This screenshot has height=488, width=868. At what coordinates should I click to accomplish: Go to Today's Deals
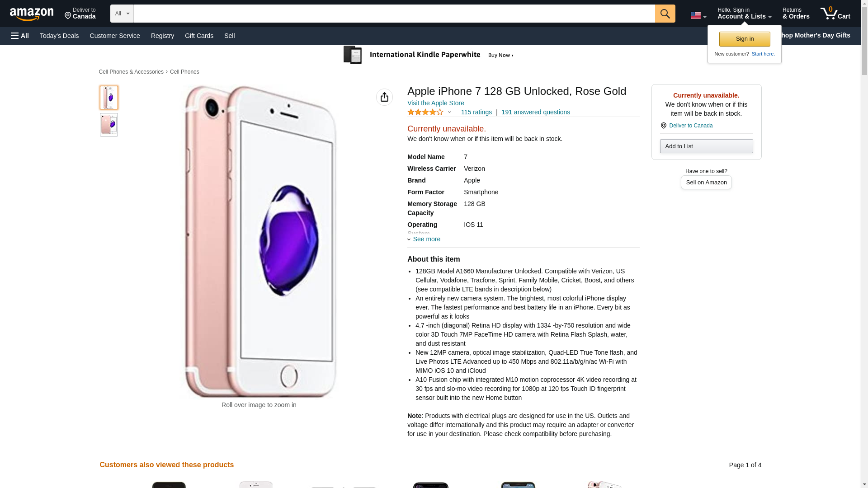(59, 36)
